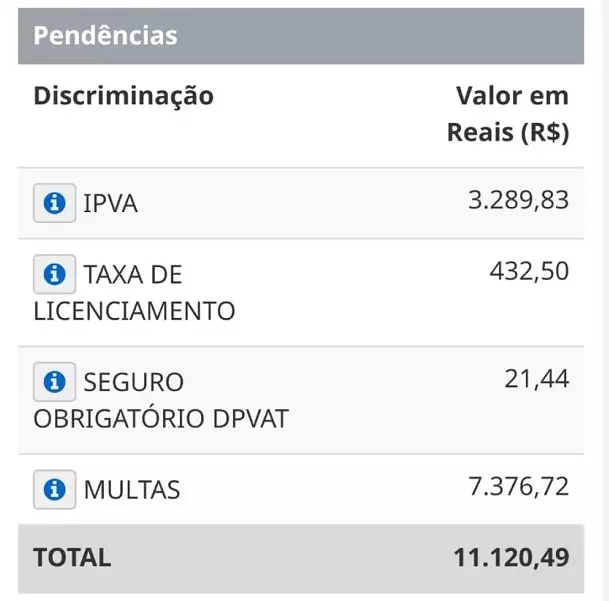Click the IPVA label text
609x601 pixels.
[110, 204]
